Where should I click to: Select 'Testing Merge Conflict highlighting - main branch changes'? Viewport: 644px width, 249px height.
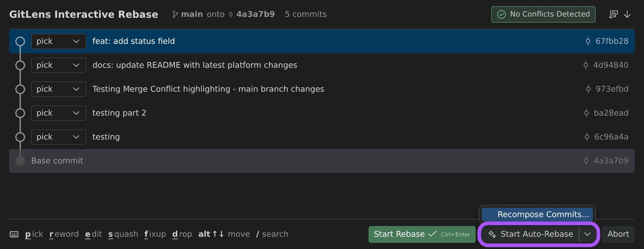tap(208, 89)
